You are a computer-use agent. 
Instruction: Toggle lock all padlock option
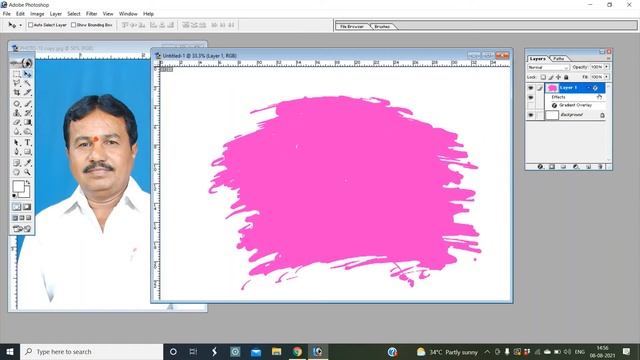[x=566, y=77]
